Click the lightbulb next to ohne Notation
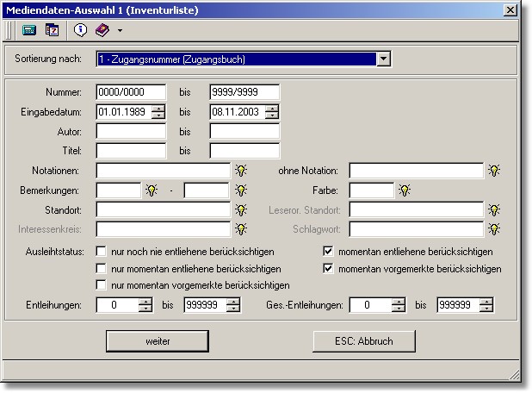This screenshot has height=393, width=532. pyautogui.click(x=494, y=171)
